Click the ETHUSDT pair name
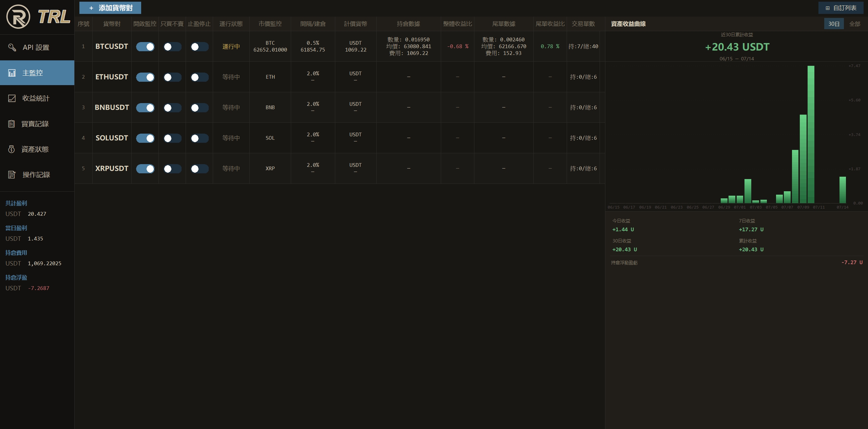The width and height of the screenshot is (868, 429). pos(112,77)
